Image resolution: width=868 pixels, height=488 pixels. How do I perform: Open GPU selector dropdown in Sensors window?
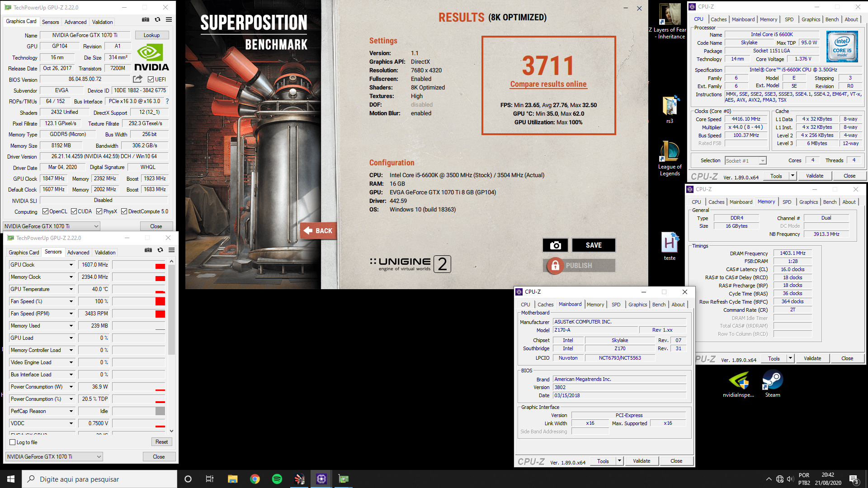(x=54, y=456)
